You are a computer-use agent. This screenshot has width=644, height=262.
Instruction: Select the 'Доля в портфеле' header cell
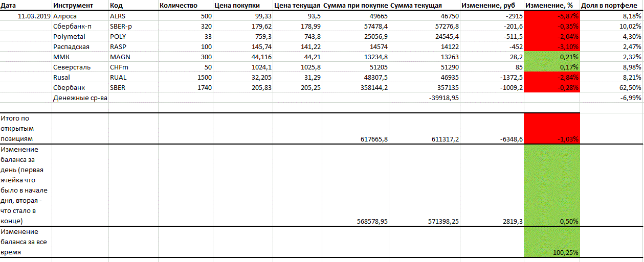click(611, 6)
